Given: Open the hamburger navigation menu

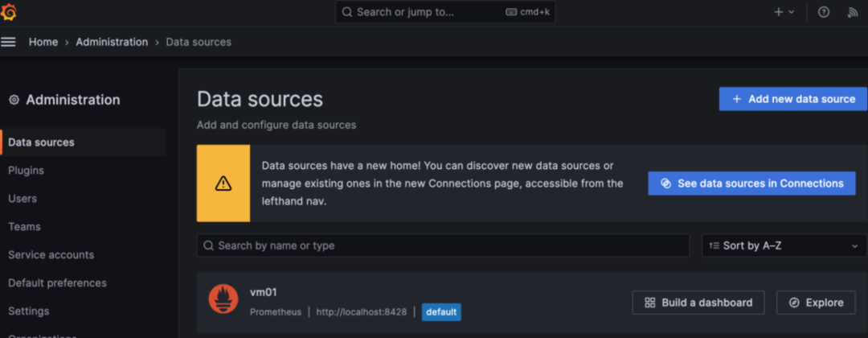Looking at the screenshot, I should tap(8, 42).
